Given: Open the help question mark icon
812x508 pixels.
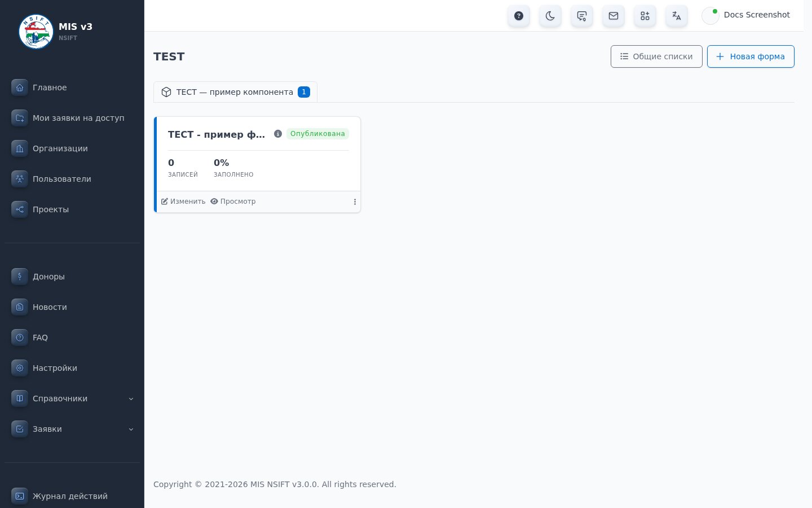Looking at the screenshot, I should point(519,16).
